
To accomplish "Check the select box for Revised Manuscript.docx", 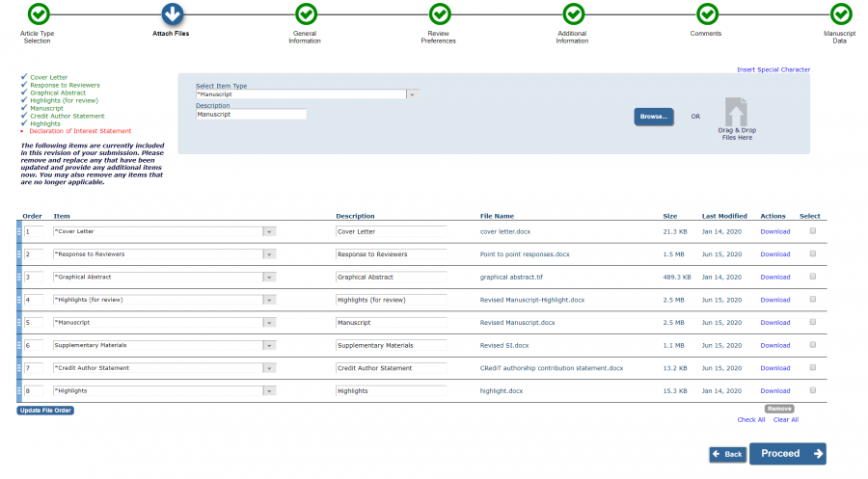I will point(813,322).
